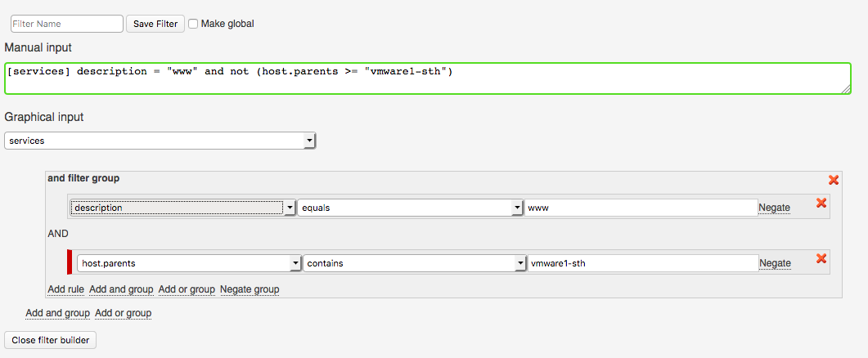Viewport: 868px width, 358px height.
Task: Click the Save Filter button
Action: (x=155, y=24)
